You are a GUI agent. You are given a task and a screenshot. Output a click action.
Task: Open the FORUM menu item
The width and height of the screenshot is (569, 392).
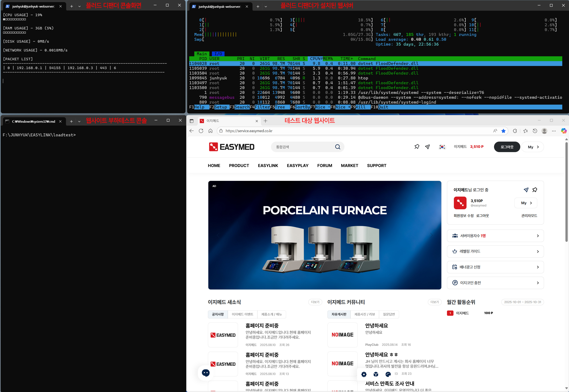coord(324,166)
